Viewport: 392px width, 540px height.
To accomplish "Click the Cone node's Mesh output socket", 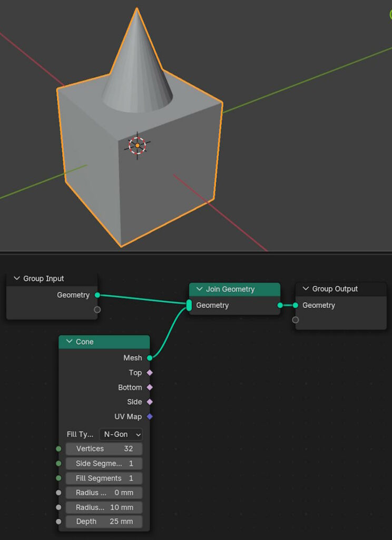I will point(150,358).
